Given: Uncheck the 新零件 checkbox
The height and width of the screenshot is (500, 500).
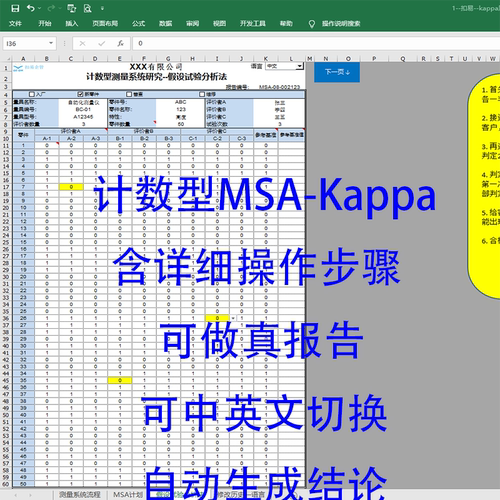Looking at the screenshot, I should [x=80, y=94].
